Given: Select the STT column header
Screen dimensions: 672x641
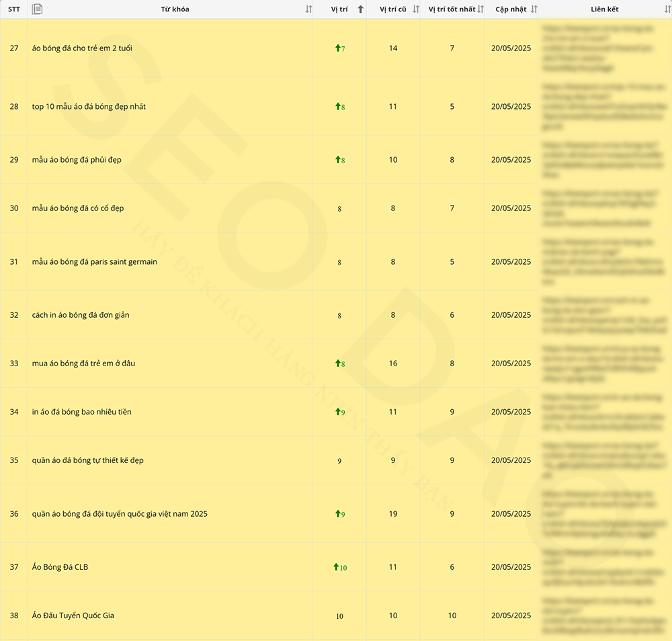Looking at the screenshot, I should point(13,9).
